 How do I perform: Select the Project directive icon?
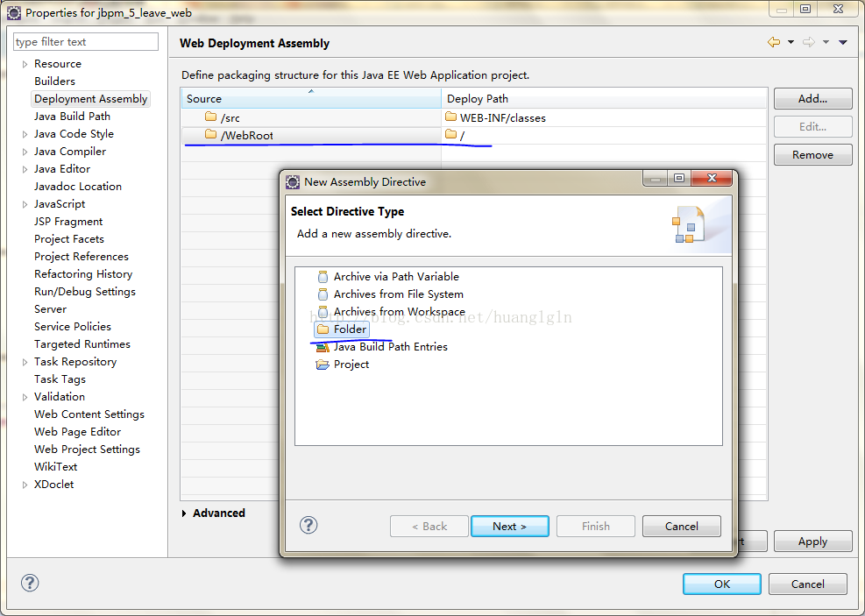(323, 365)
